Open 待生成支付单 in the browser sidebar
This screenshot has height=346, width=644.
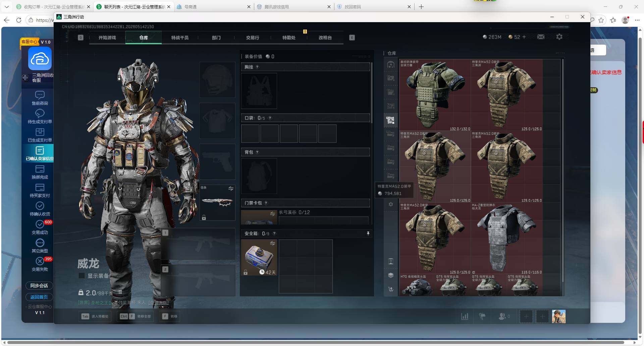click(40, 116)
